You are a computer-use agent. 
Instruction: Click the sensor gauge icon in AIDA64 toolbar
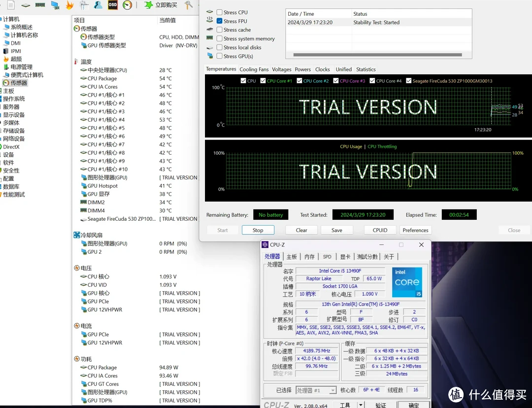pos(127,5)
